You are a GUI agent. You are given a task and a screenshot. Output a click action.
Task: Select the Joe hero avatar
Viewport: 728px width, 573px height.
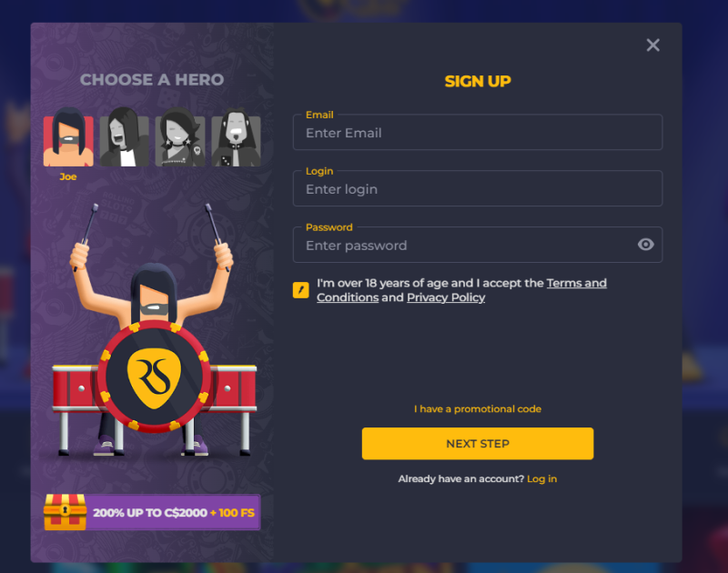tap(68, 138)
